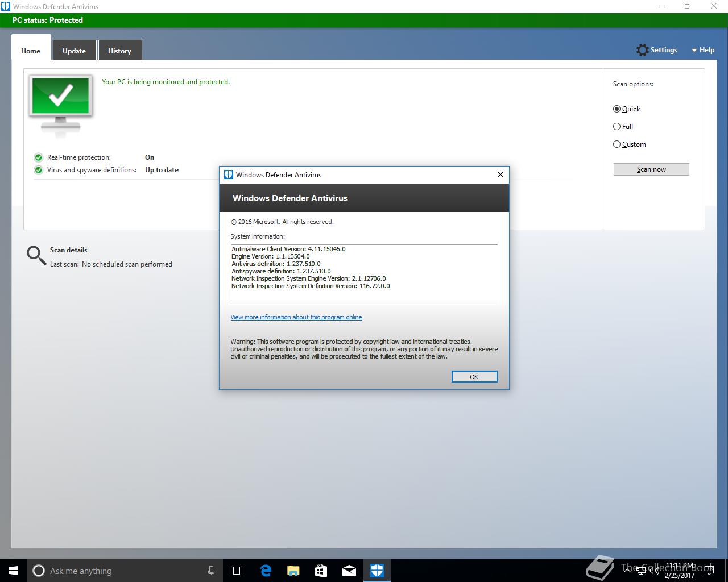Click Network Inspection System Definition Version line
The width and height of the screenshot is (728, 582).
click(x=311, y=286)
